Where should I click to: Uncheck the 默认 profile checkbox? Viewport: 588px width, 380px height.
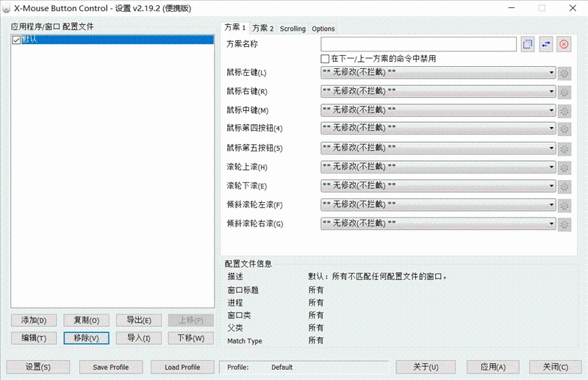(16, 40)
